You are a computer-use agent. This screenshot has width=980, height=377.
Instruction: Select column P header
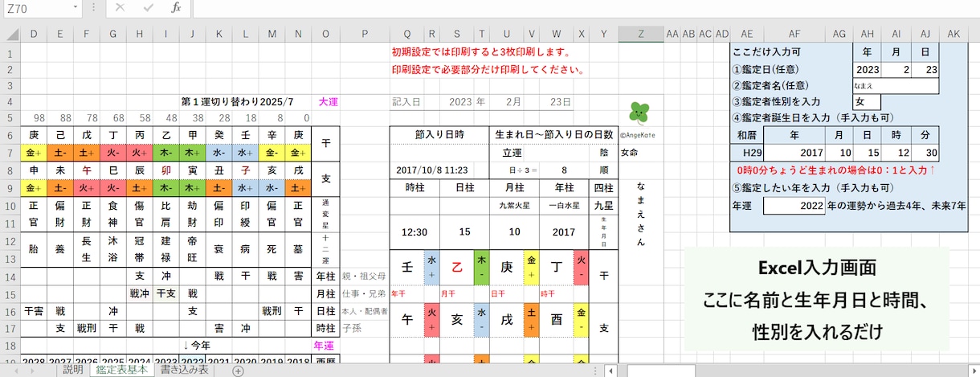click(x=365, y=34)
